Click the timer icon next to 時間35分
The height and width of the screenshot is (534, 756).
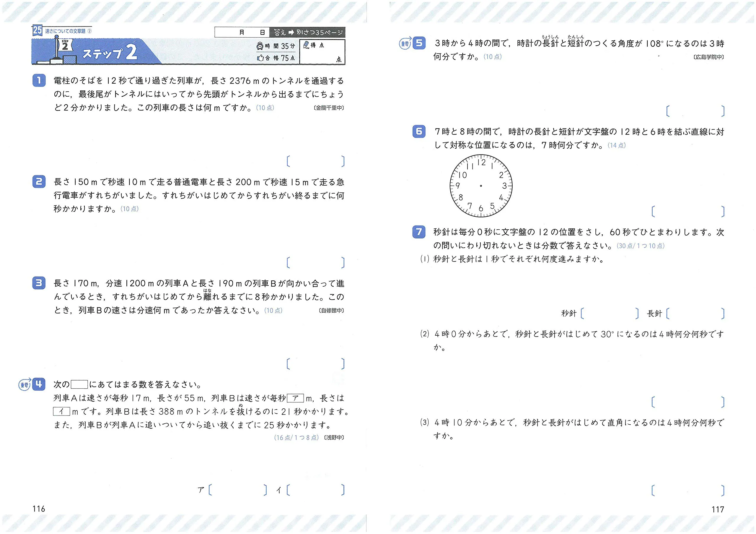pos(260,46)
